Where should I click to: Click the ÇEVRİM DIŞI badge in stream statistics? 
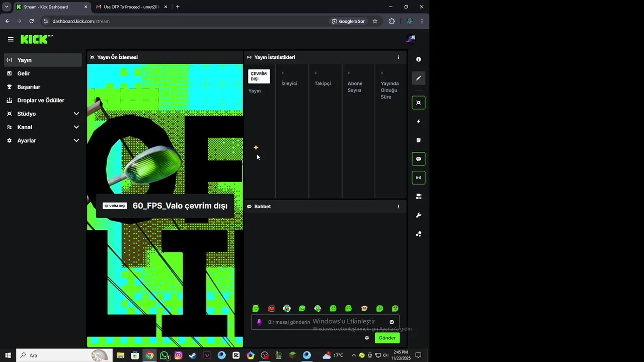[259, 76]
